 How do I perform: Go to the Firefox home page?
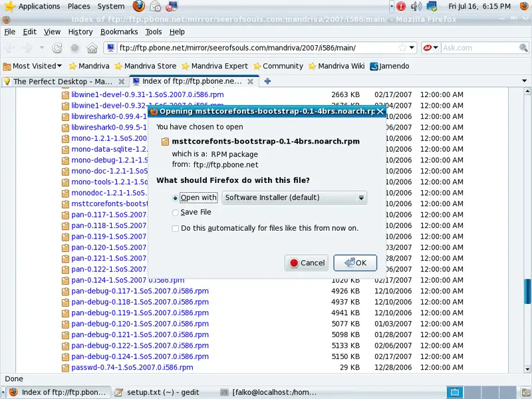click(92, 48)
